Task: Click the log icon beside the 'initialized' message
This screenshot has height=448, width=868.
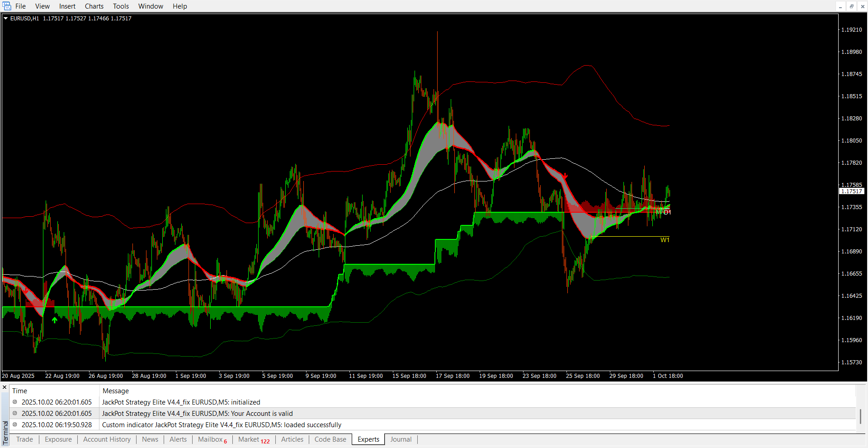Action: tap(15, 402)
